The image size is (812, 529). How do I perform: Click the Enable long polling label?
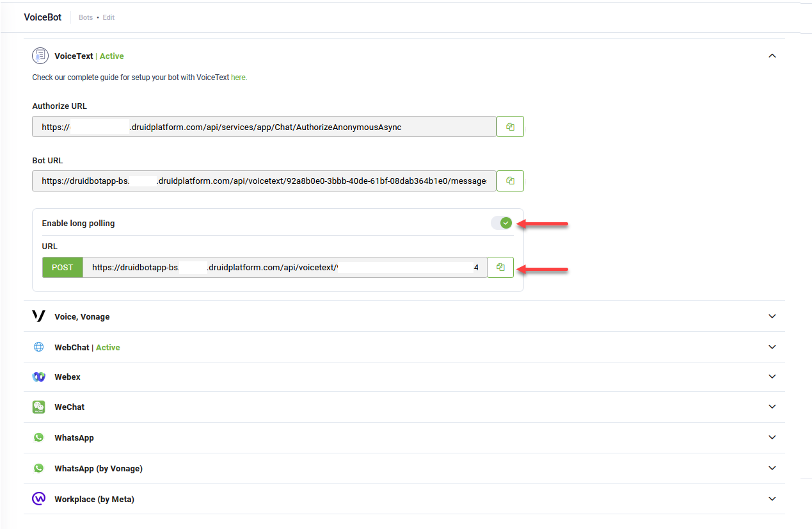click(x=79, y=224)
